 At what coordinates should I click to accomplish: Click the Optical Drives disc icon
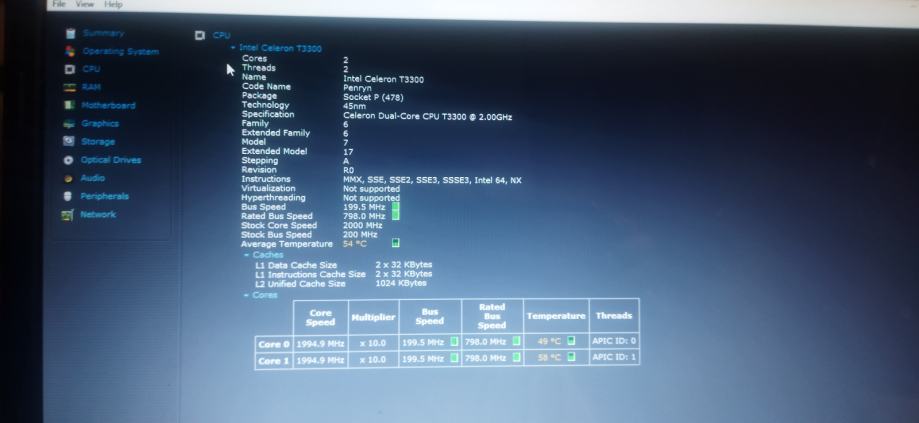[x=69, y=160]
